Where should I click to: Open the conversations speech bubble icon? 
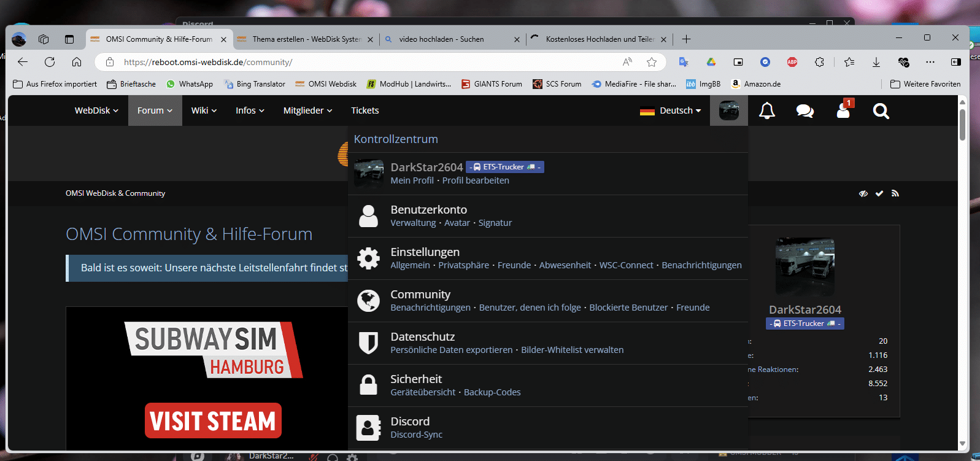pyautogui.click(x=804, y=111)
